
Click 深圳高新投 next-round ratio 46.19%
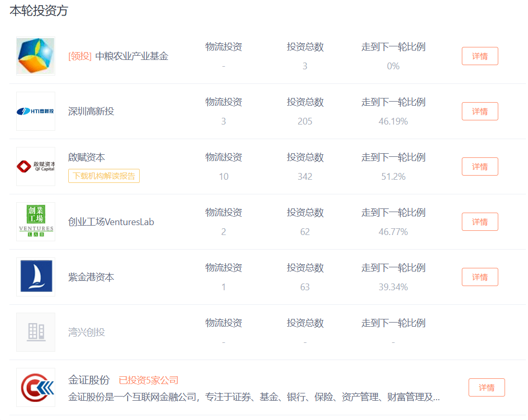(x=394, y=121)
